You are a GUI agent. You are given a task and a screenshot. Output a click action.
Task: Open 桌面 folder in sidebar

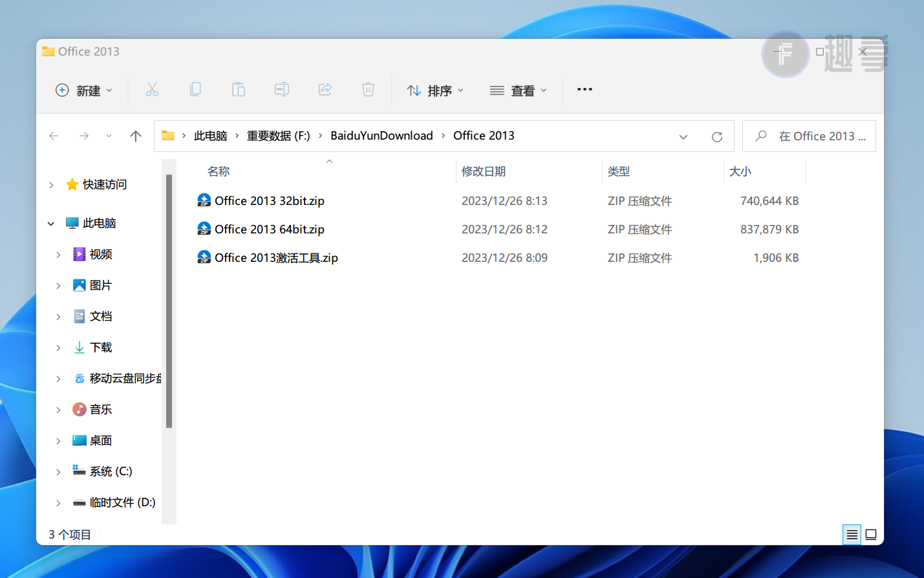tap(92, 441)
